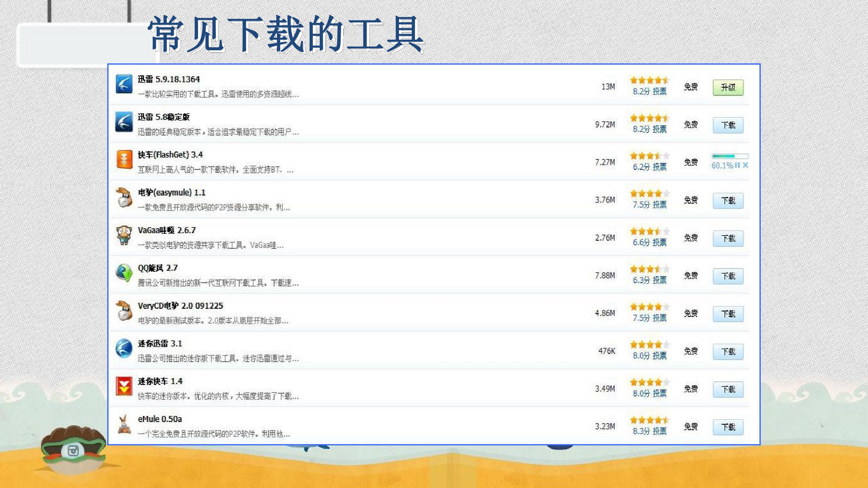This screenshot has height=488, width=868.
Task: Click 投票 link for 迅雷 5.9.18.1364
Action: tap(659, 91)
